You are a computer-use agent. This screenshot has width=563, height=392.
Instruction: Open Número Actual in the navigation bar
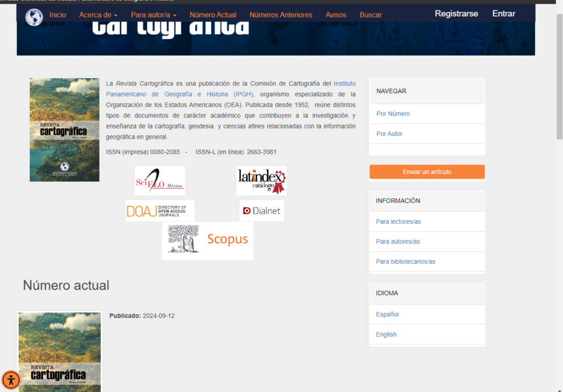[213, 15]
